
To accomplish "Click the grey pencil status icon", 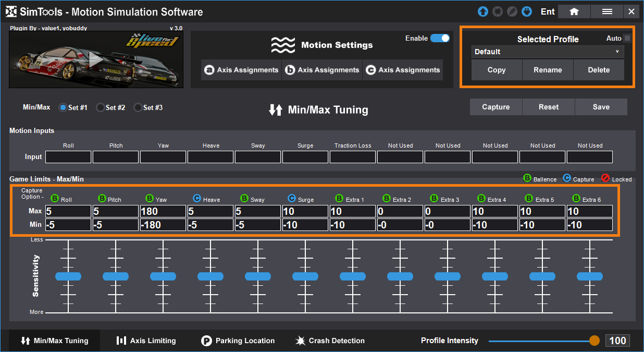I will click(512, 11).
